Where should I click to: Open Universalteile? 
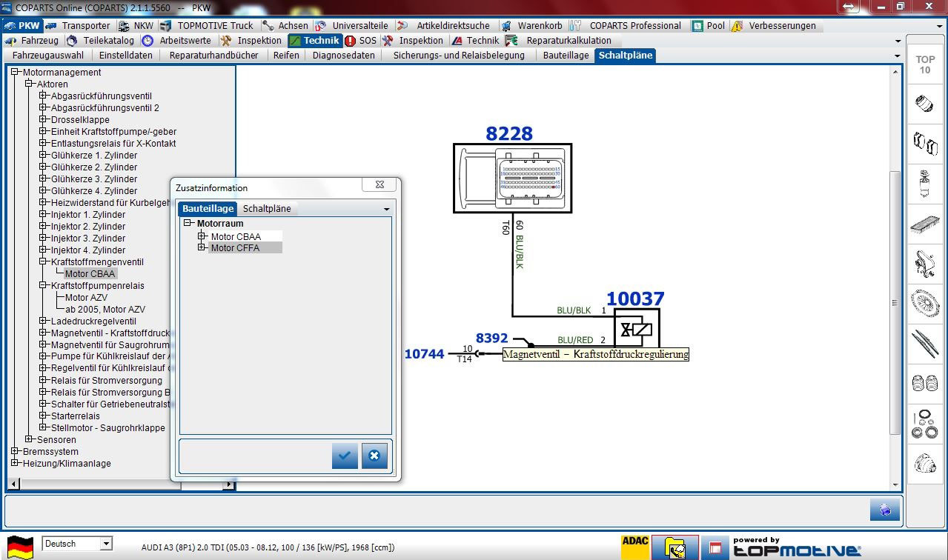click(x=352, y=25)
